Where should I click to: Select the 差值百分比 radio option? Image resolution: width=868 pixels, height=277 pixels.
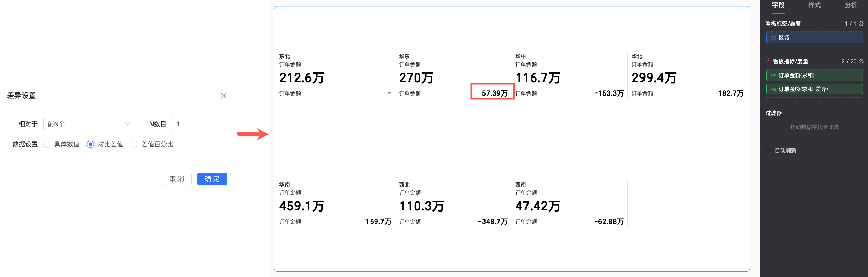point(134,144)
